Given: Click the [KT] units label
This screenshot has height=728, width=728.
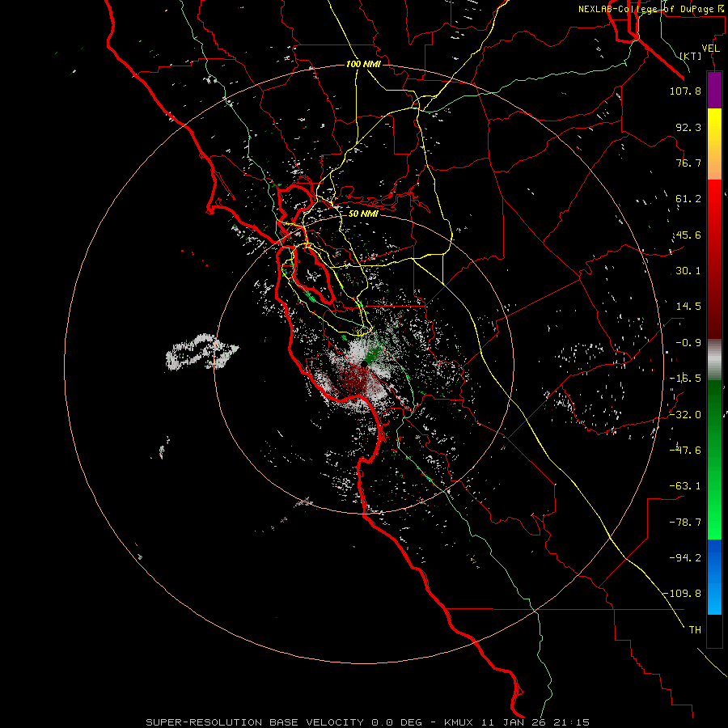Looking at the screenshot, I should pyautogui.click(x=691, y=56).
